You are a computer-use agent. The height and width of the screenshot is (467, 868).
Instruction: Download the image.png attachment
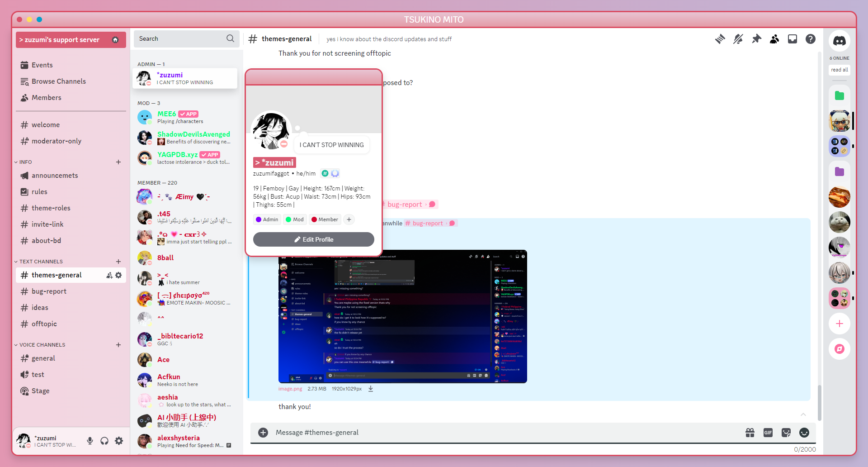tap(371, 389)
